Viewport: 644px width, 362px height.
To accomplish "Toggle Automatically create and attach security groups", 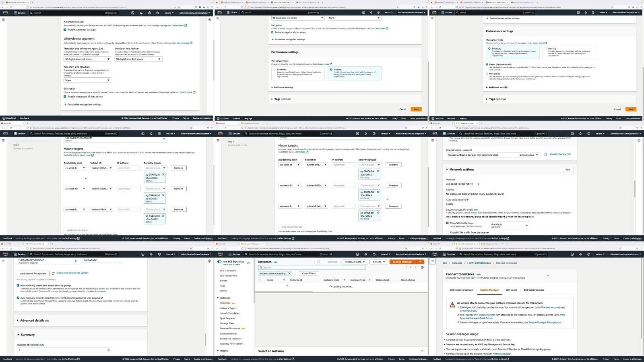I will tap(18, 285).
